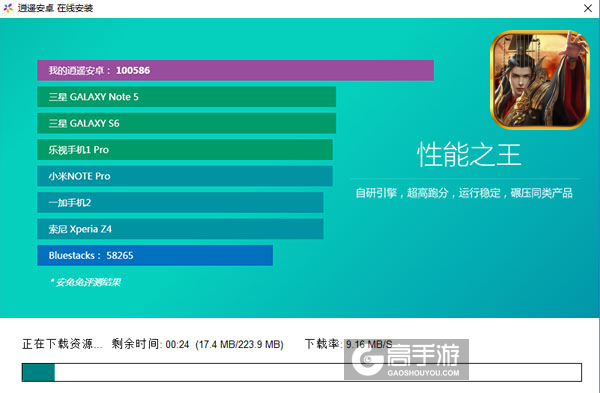
Task: Select the Bluestacks 58265 bar
Action: pos(155,255)
